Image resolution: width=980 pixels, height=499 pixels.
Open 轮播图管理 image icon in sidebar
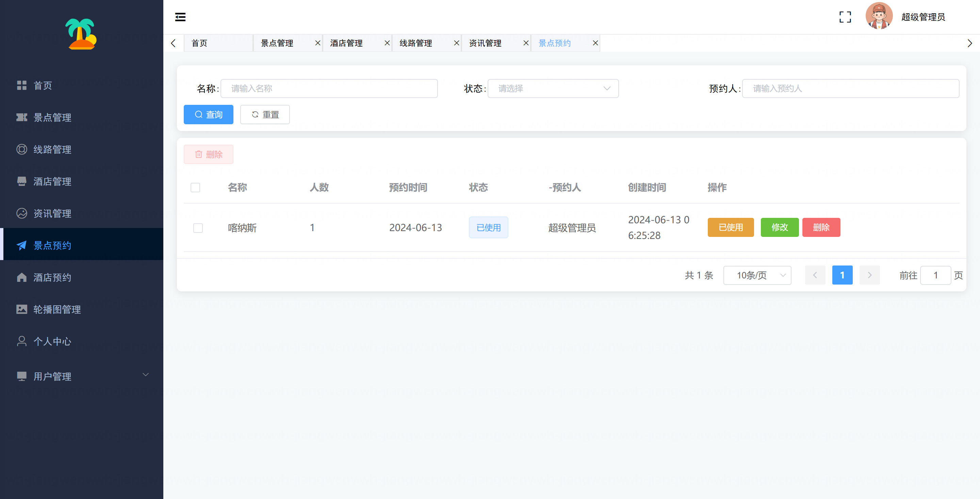click(x=22, y=309)
